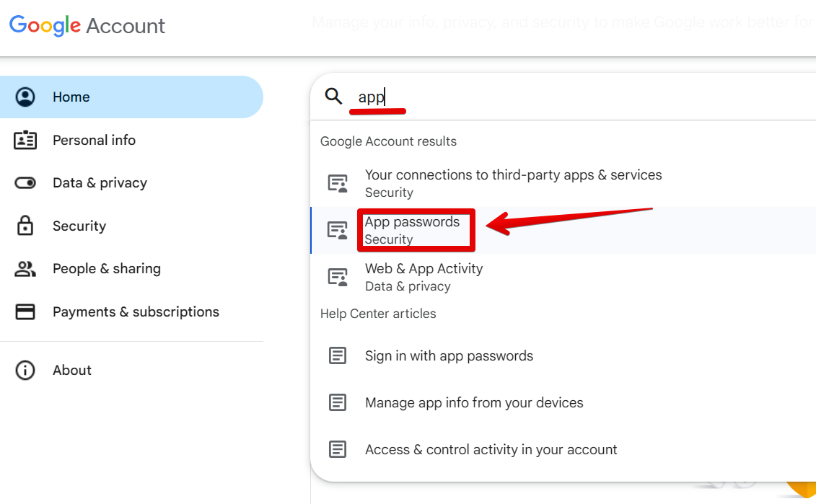Click the Google Account results heading
The image size is (816, 504).
(x=388, y=141)
